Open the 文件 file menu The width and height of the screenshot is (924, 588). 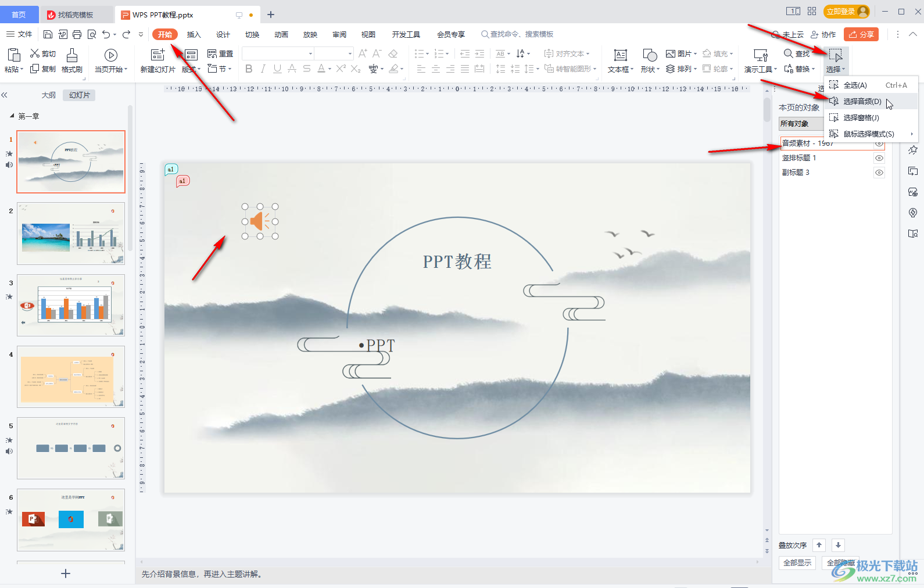click(x=19, y=34)
